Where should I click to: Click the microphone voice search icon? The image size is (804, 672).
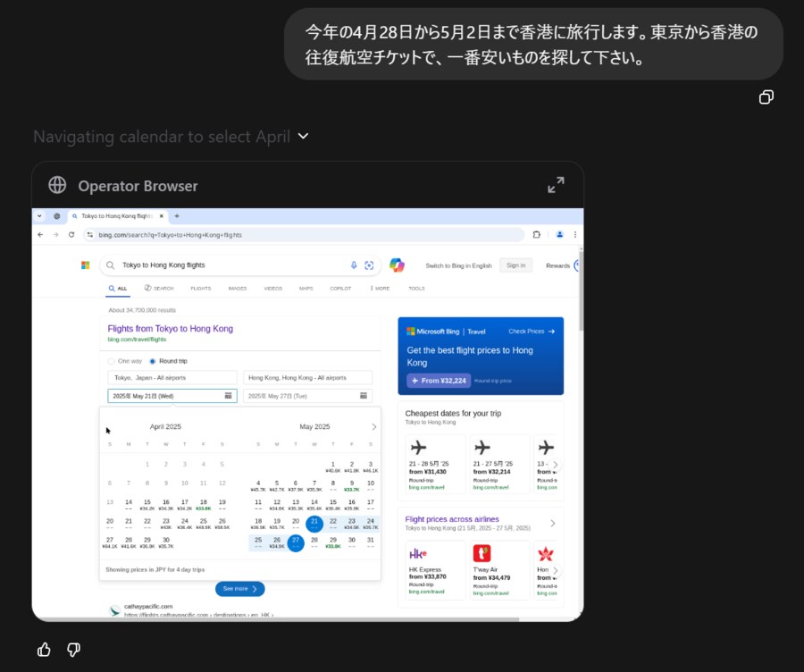354,265
